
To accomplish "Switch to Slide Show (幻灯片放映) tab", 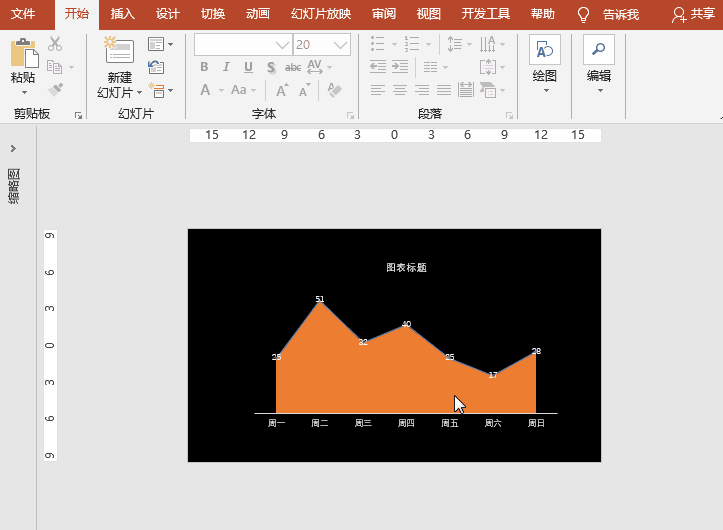I will click(321, 14).
